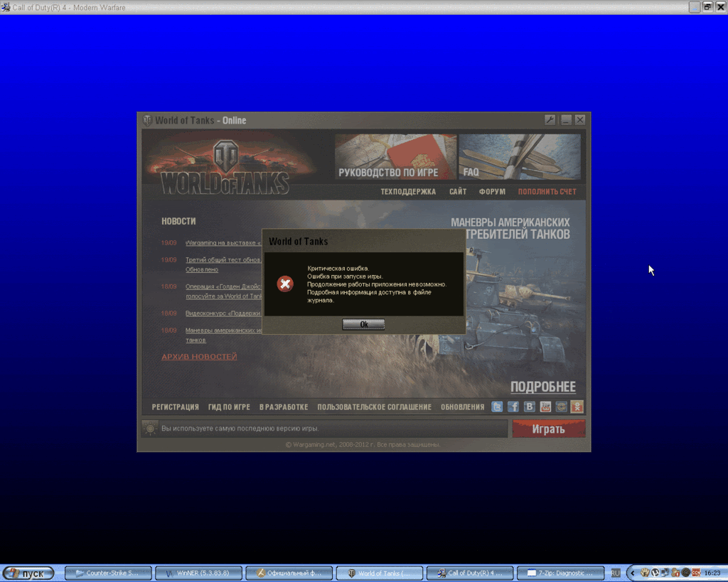Switch to Counter-Strike taskbar button
This screenshot has width=728, height=582.
click(x=108, y=573)
